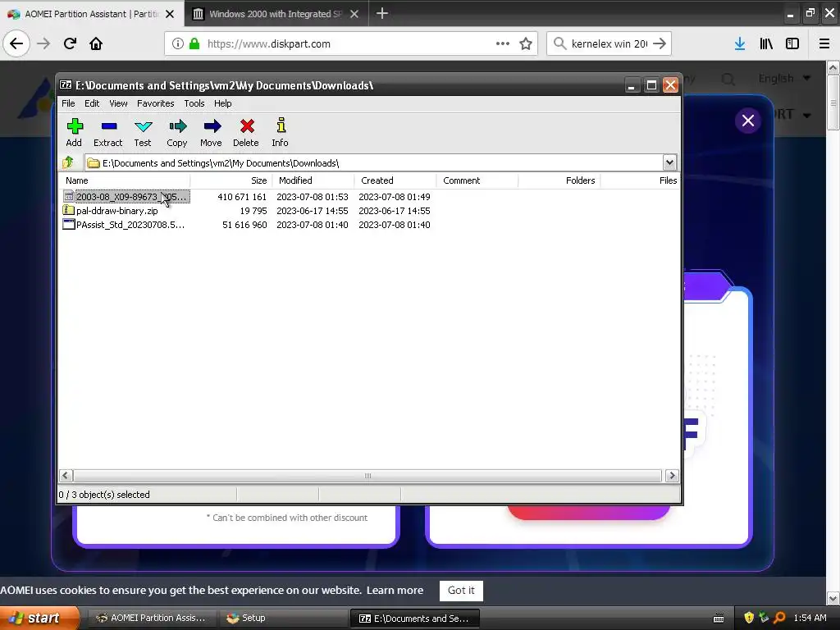Go up one folder level in 7-Zip

pos(68,162)
